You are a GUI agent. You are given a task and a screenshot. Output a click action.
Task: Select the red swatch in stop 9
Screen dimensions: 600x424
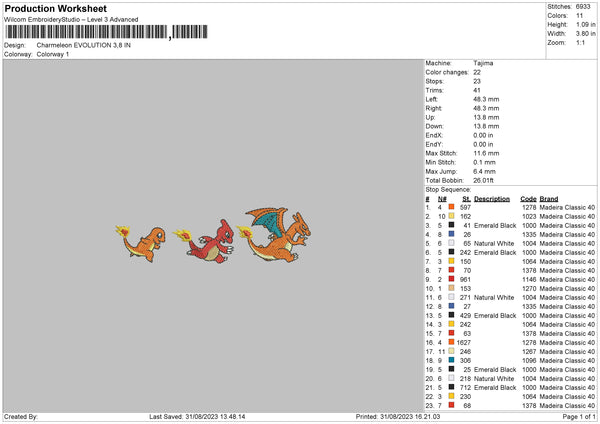point(452,279)
